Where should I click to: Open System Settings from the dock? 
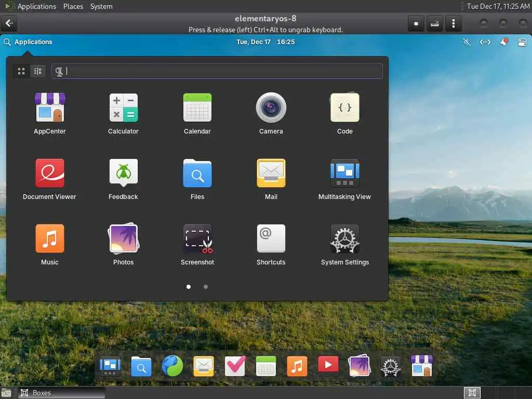tap(391, 366)
